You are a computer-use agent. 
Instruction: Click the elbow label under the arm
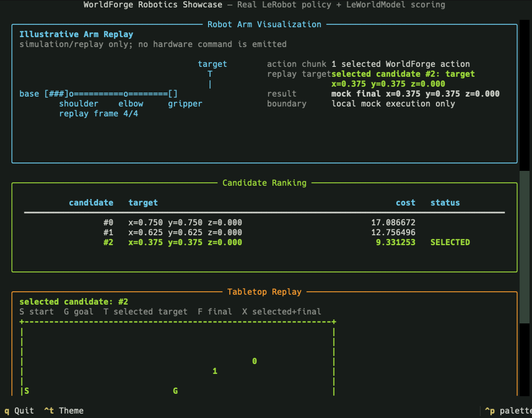[x=131, y=104]
